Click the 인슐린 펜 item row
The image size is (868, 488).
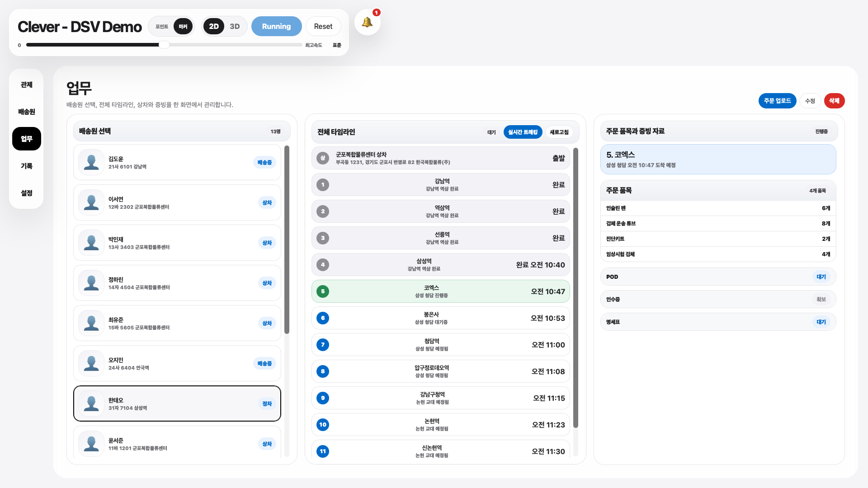(x=718, y=208)
